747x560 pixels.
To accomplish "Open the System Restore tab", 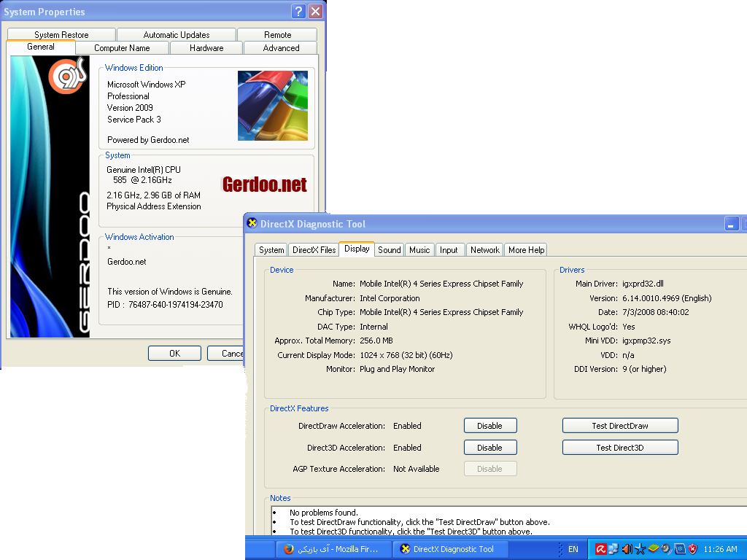I will tap(61, 35).
